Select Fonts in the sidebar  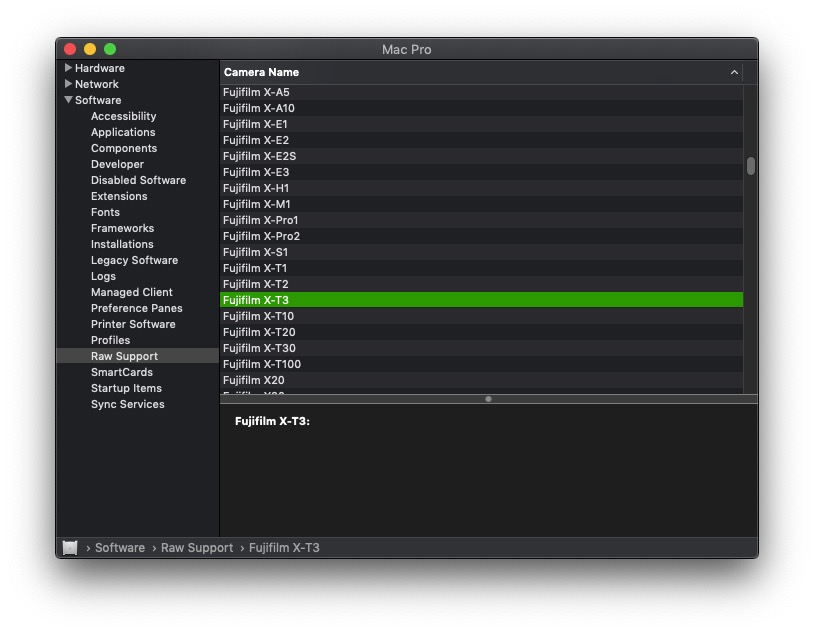pyautogui.click(x=105, y=212)
